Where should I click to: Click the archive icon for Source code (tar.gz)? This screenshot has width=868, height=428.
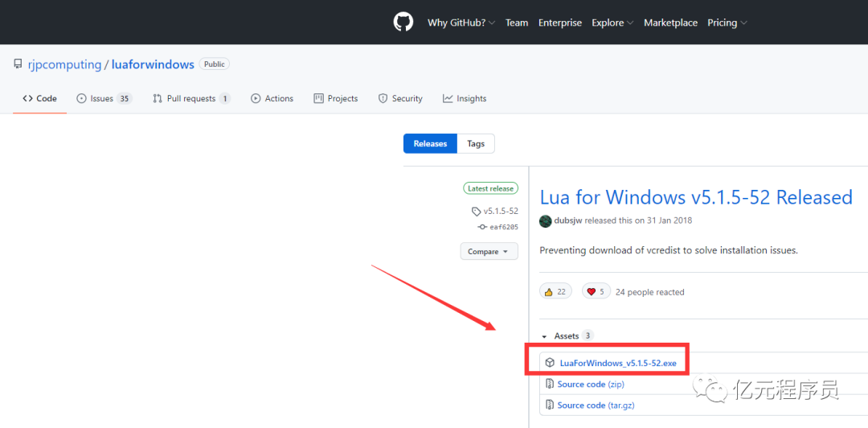551,405
